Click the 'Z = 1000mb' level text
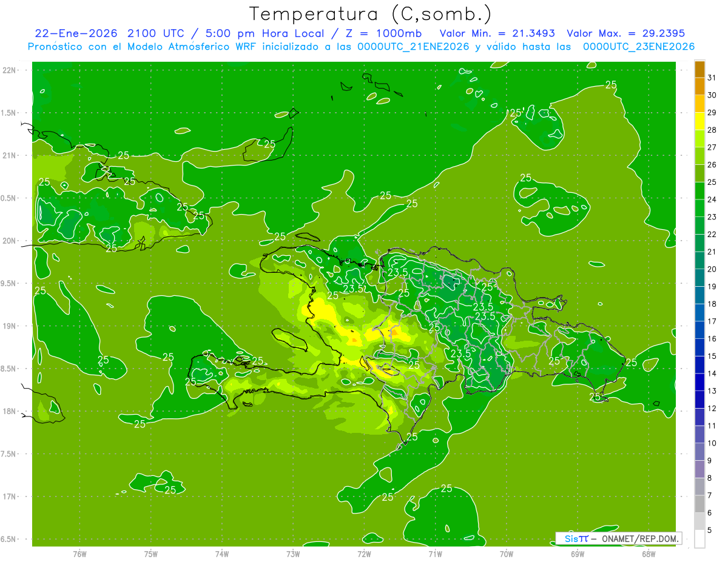728x562 pixels. coord(385,33)
